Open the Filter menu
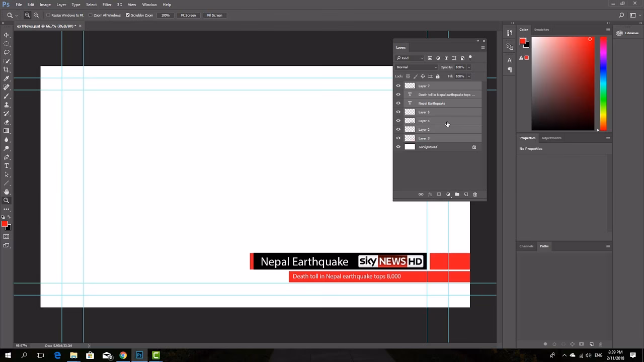The height and width of the screenshot is (362, 644). coord(107,5)
